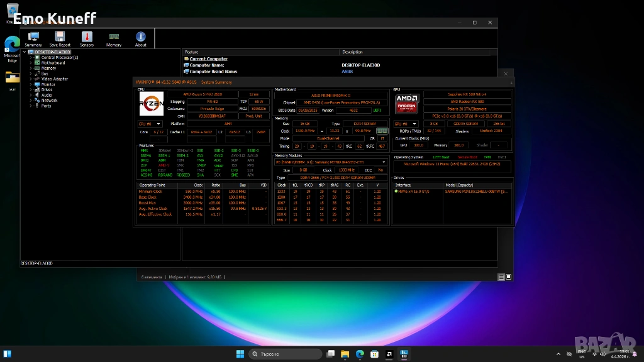Click the AMD Radeon GPU logo
The height and width of the screenshot is (362, 644).
407,104
